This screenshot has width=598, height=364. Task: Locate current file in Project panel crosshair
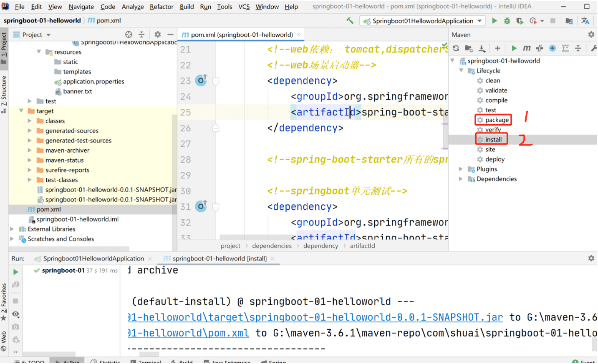coord(129,35)
